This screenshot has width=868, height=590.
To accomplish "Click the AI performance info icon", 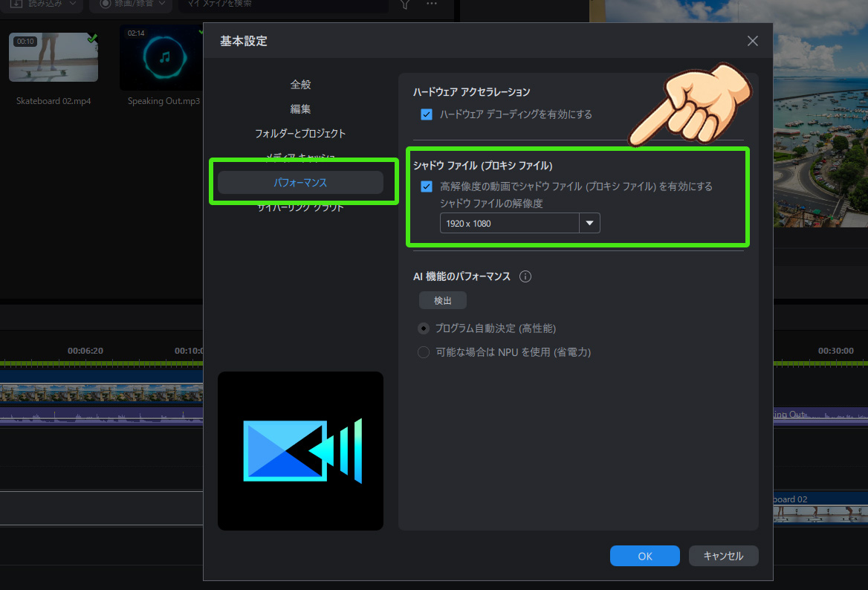I will (x=525, y=276).
